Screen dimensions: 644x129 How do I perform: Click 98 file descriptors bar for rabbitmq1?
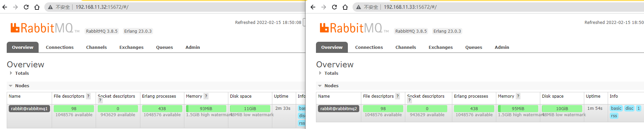[74, 108]
